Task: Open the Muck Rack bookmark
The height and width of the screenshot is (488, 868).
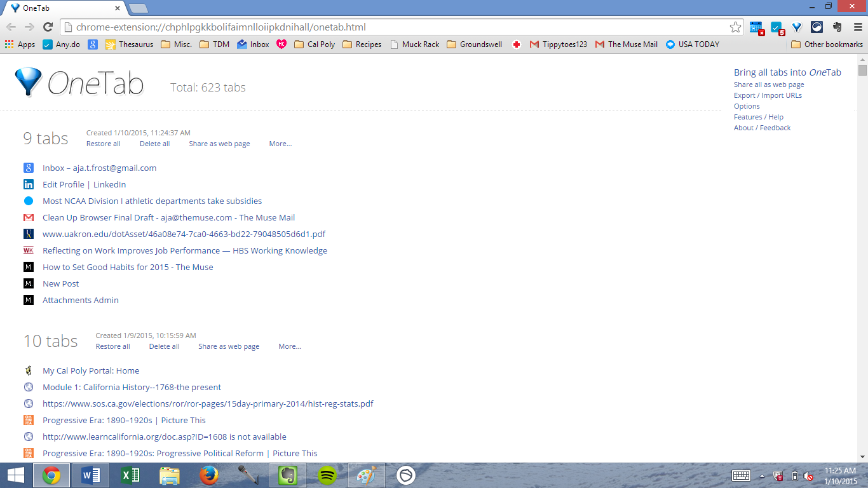Action: coord(414,44)
